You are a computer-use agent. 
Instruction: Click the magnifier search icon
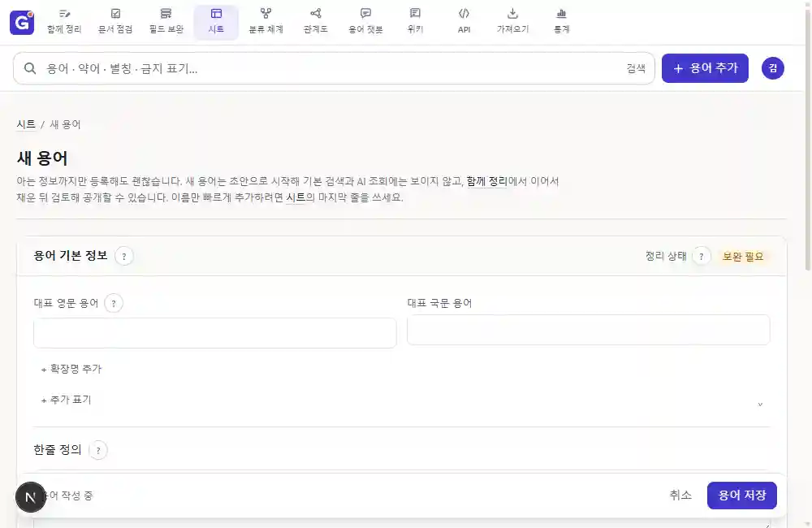[x=30, y=68]
